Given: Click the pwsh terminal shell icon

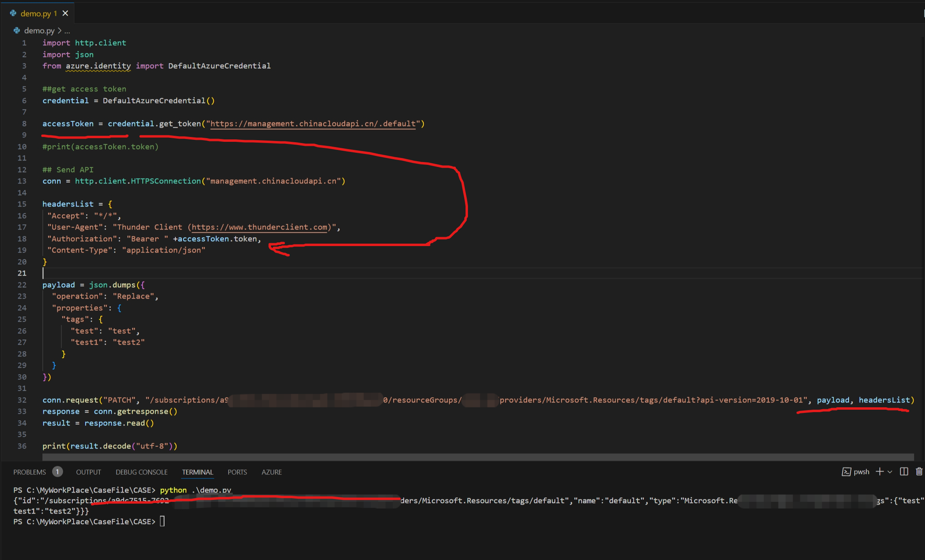Looking at the screenshot, I should click(846, 472).
